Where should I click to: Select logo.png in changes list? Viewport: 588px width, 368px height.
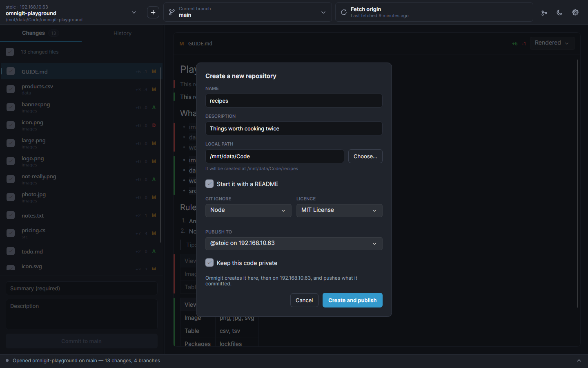pos(82,161)
